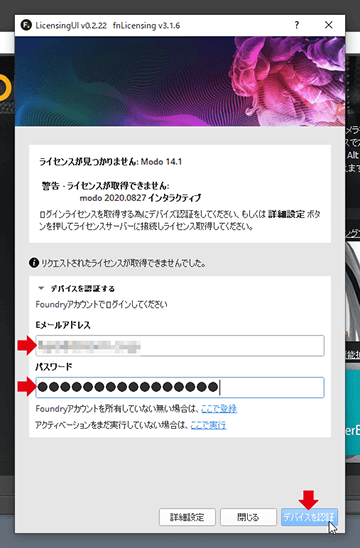Click the modo 2020.0827 インタラクティブ text
Viewport: 360px width, 548px height.
coord(140,198)
